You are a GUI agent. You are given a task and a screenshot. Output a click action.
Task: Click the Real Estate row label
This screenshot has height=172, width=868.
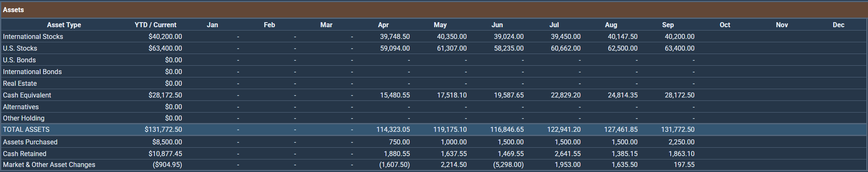tap(20, 83)
